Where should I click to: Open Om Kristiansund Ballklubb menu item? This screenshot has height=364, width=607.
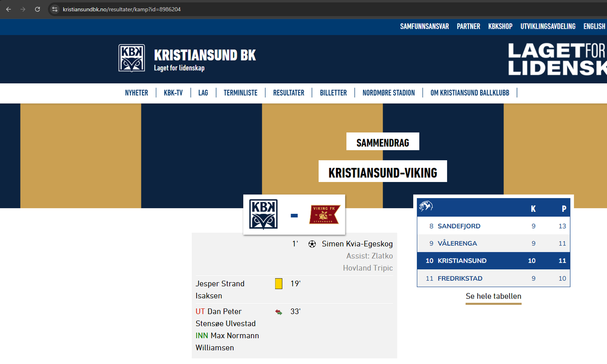click(470, 93)
